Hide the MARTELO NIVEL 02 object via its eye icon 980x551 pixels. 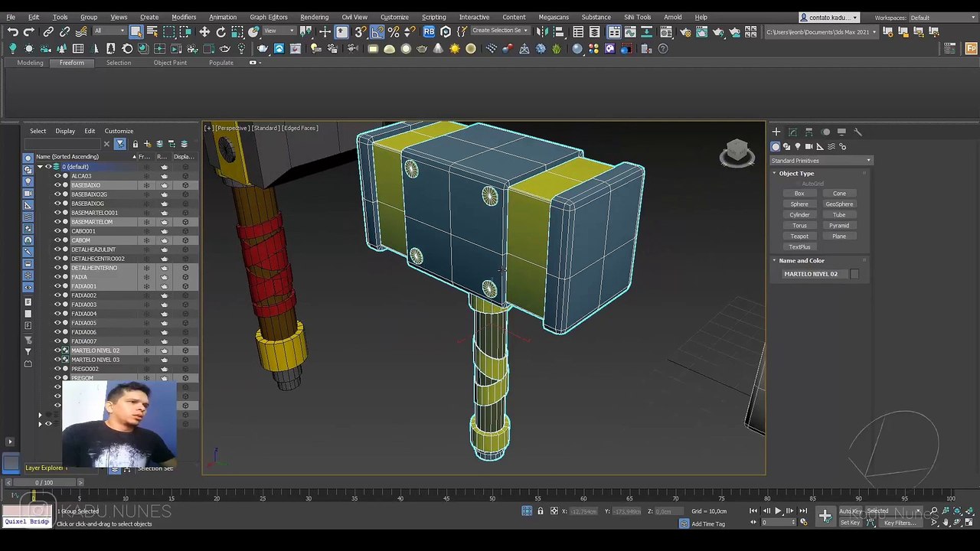[57, 350]
